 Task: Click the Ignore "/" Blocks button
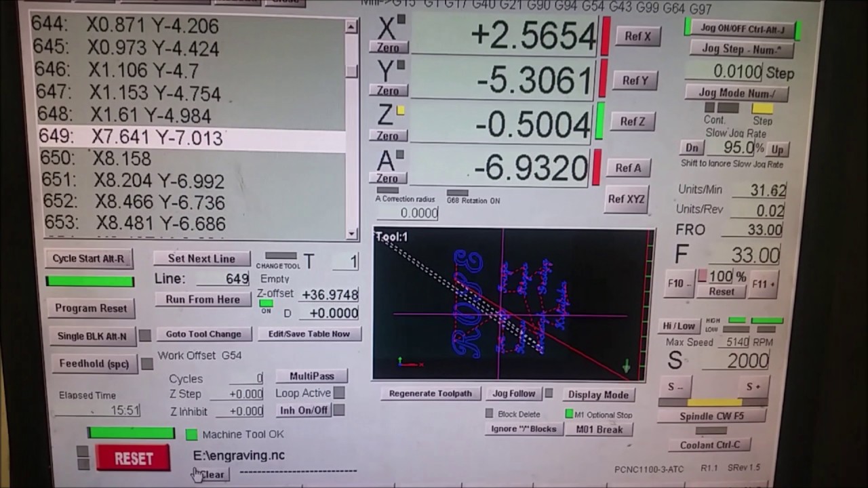[x=524, y=429]
